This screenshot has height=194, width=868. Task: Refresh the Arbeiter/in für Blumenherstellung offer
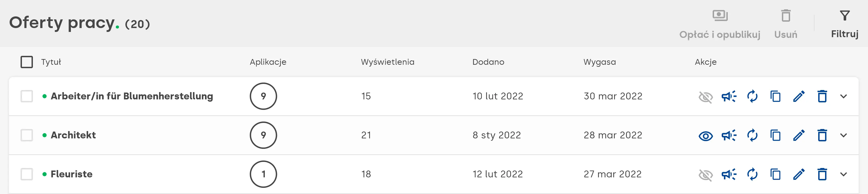point(752,96)
